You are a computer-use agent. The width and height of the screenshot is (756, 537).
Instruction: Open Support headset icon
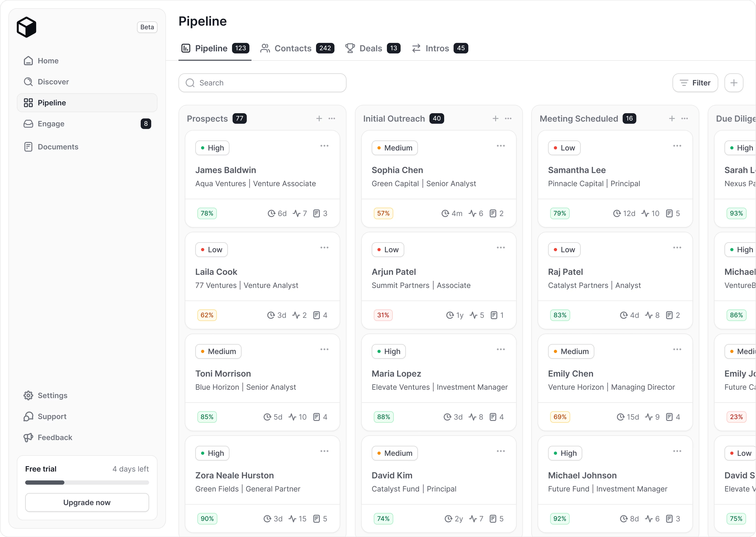point(29,417)
